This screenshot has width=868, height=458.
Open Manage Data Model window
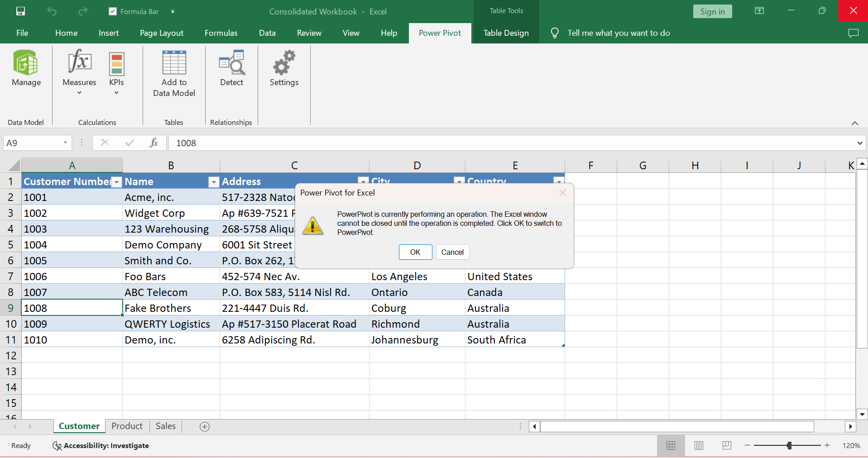[26, 69]
